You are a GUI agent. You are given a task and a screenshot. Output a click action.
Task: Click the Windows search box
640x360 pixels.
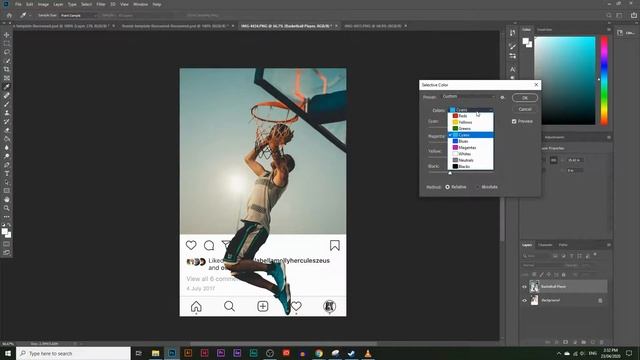73,353
